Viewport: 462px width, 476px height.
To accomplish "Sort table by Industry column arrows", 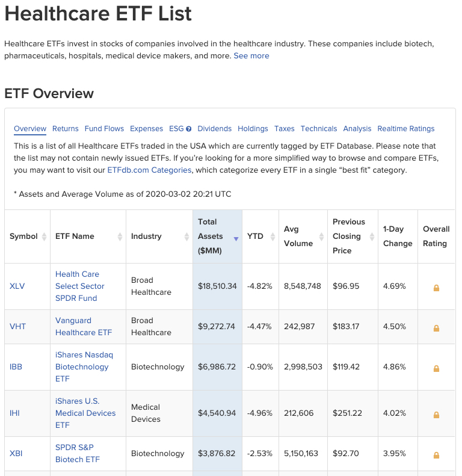I will click(186, 236).
